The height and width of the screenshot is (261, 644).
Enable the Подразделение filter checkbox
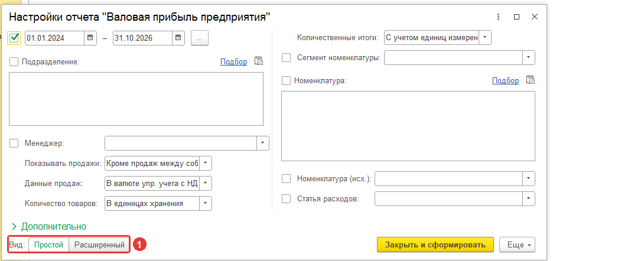click(x=14, y=61)
